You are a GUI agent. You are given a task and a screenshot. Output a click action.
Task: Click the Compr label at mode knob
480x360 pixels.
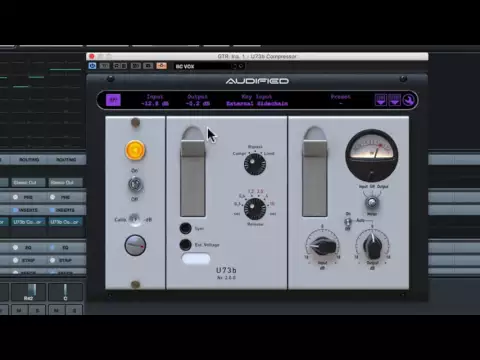point(239,154)
